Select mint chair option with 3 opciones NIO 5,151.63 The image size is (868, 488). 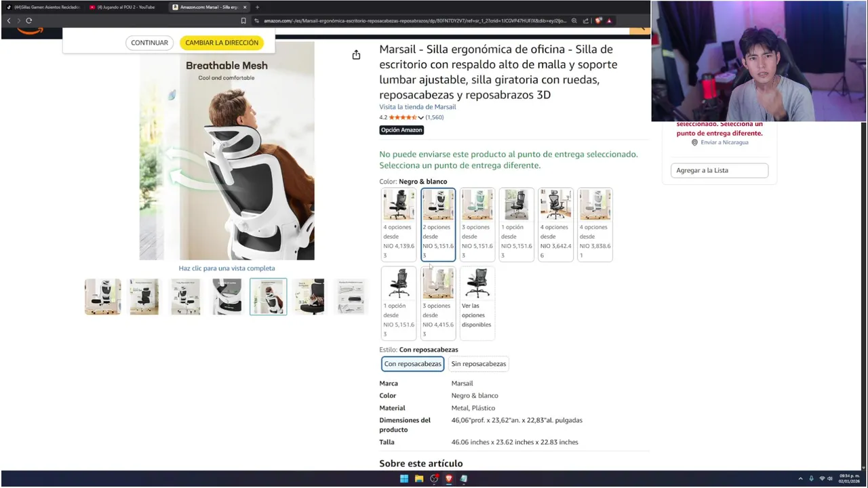click(477, 224)
